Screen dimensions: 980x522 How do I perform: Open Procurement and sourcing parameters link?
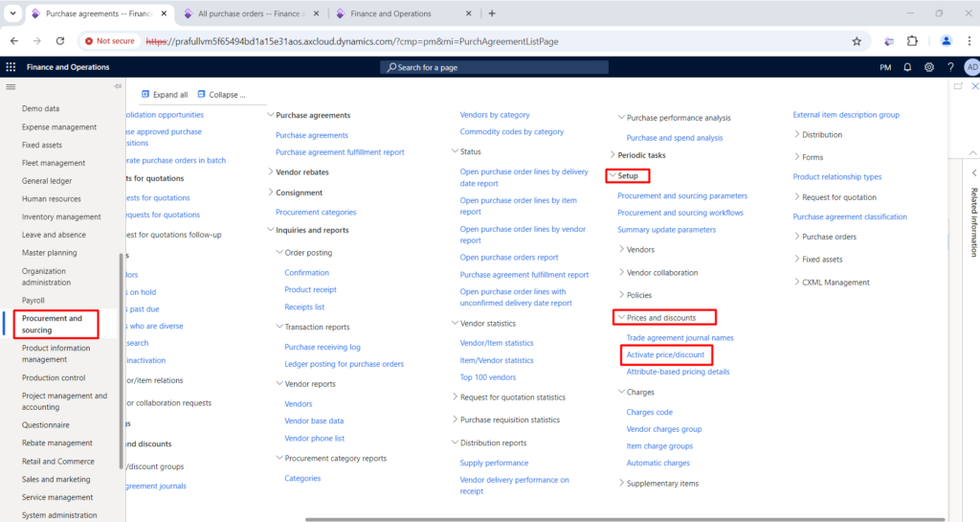[682, 195]
